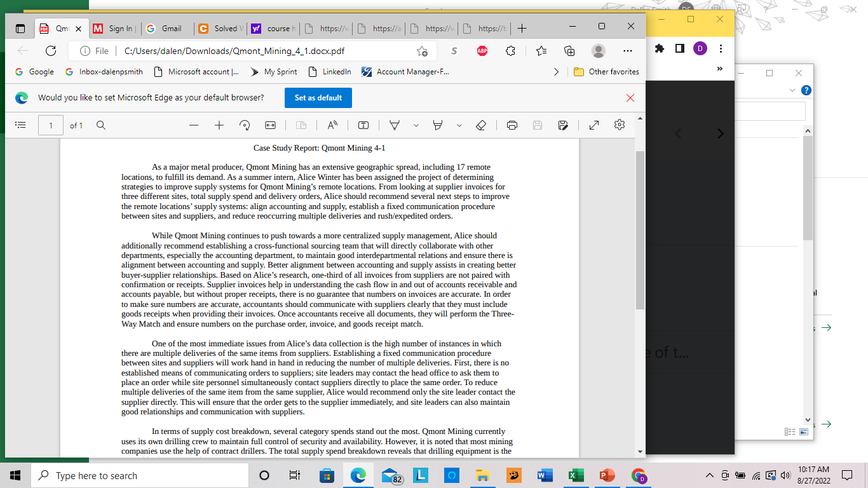
Task: Open the Favorites list in Edge toolbar
Action: [x=541, y=51]
